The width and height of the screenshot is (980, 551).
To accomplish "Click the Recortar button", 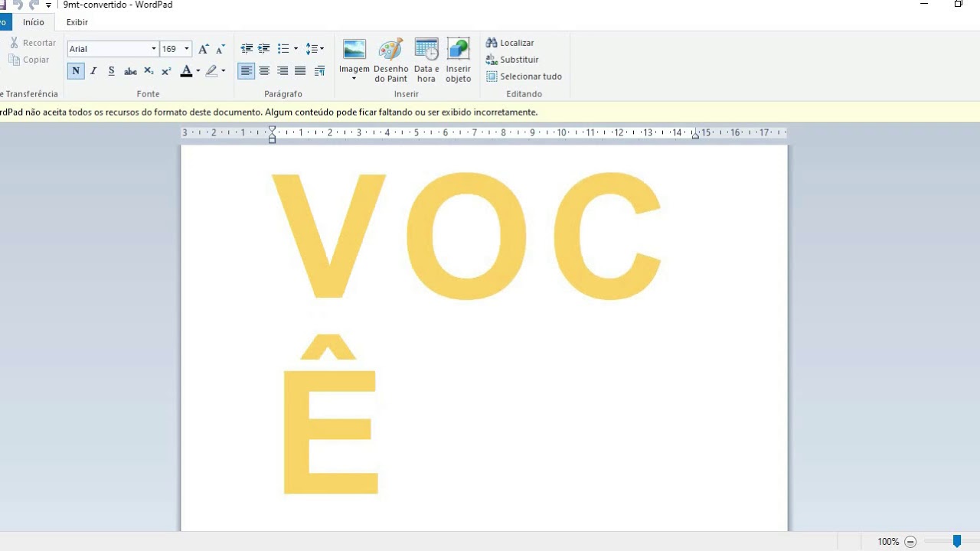I will click(32, 43).
